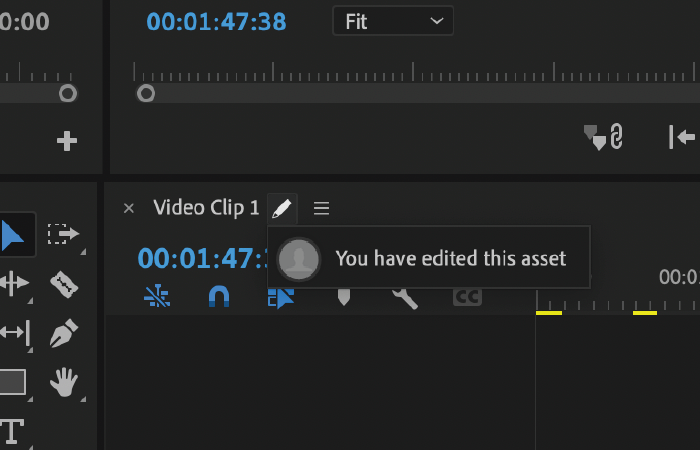Open the button editor plus icon
This screenshot has width=700, height=450.
click(x=67, y=141)
